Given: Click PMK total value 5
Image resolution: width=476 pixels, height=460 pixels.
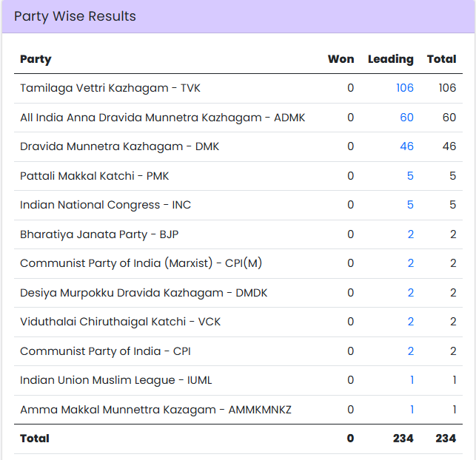Looking at the screenshot, I should [452, 176].
